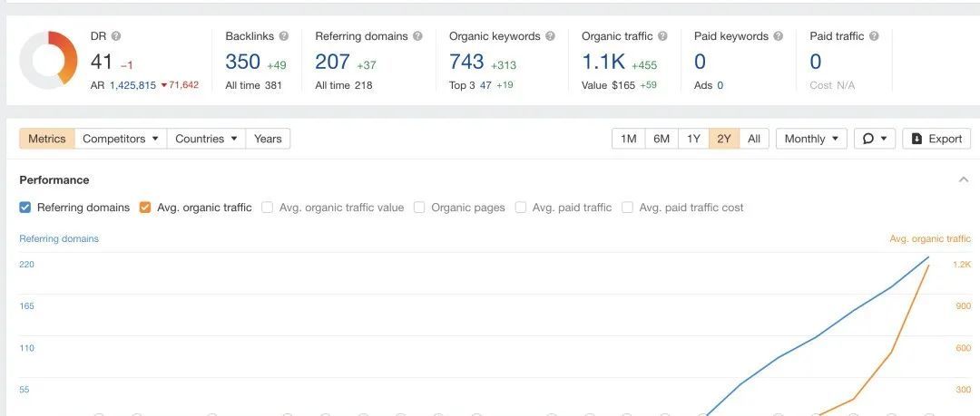The image size is (980, 416).
Task: Open the paid traffic 0 value link
Action: point(816,62)
